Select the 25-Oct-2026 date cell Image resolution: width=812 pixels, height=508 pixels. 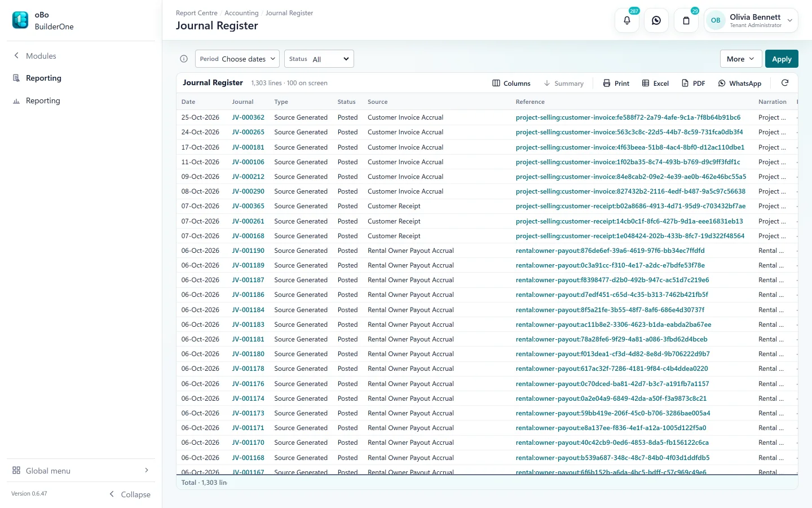[200, 117]
